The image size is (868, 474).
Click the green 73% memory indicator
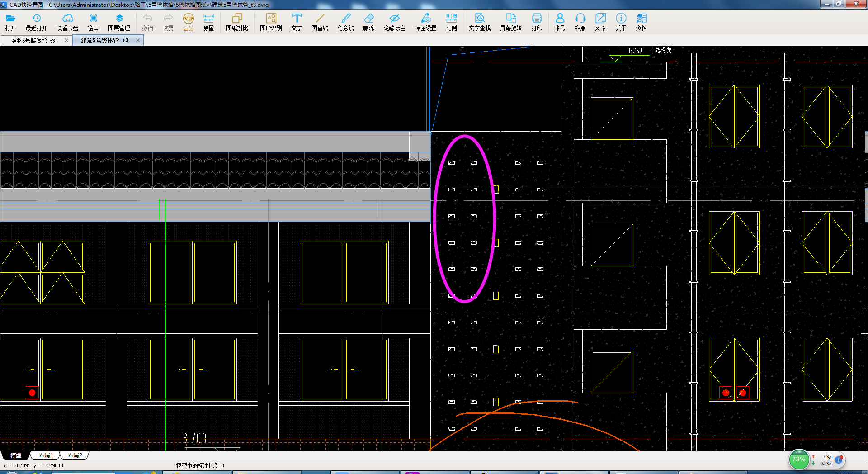(799, 460)
